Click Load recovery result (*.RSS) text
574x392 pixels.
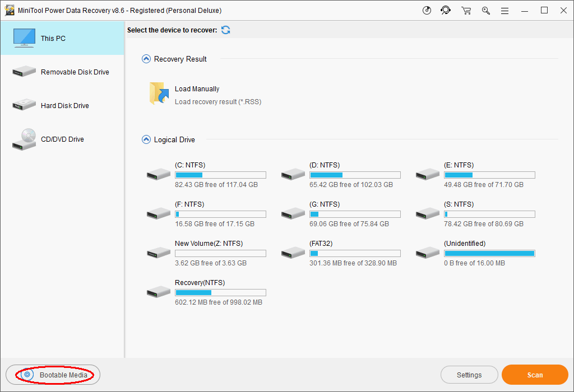[x=218, y=102]
